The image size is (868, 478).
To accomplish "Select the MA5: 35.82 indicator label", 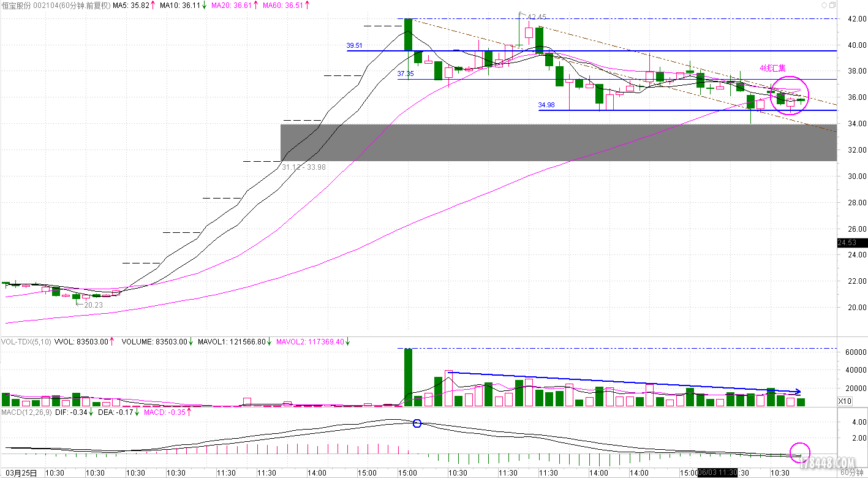I will click(x=130, y=5).
